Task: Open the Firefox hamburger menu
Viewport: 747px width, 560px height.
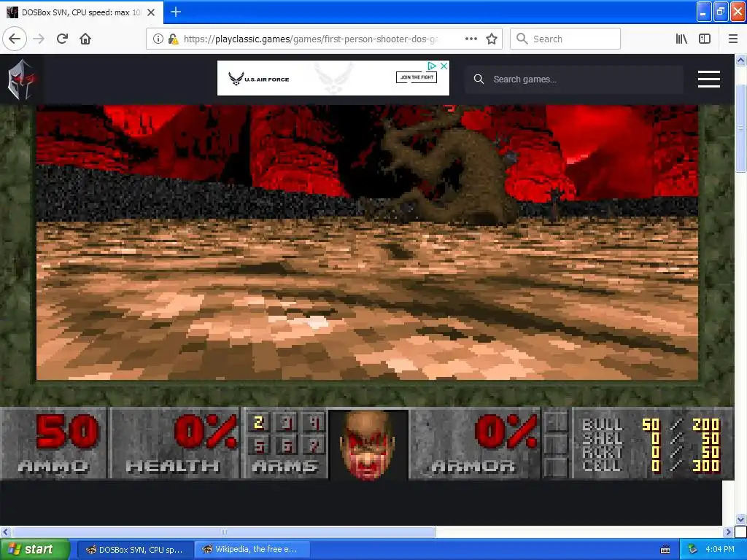Action: (733, 39)
